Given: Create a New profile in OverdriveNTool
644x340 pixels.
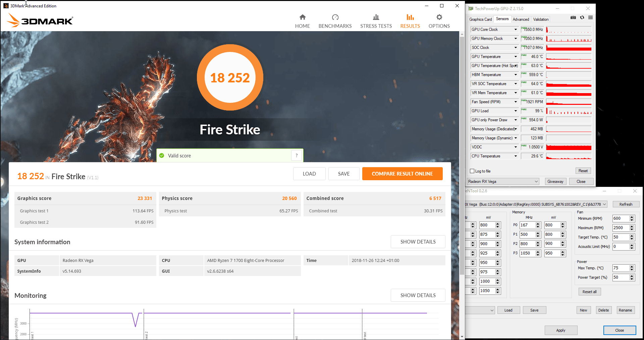Looking at the screenshot, I should coord(584,310).
